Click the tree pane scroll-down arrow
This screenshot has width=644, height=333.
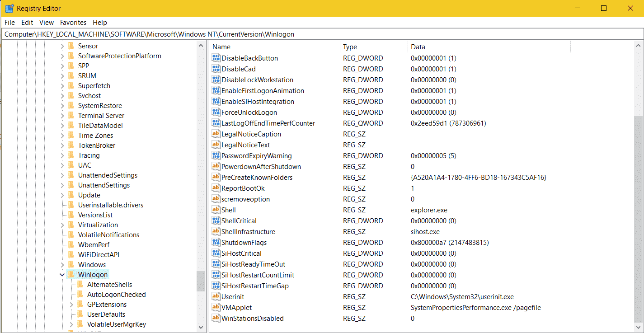[x=201, y=327]
